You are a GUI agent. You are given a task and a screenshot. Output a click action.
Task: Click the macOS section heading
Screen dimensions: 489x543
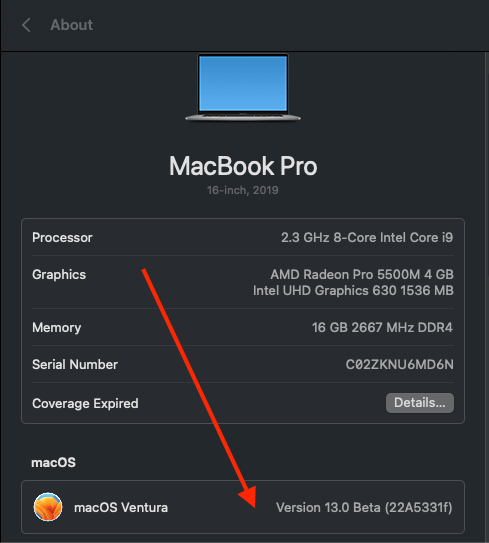click(x=53, y=463)
